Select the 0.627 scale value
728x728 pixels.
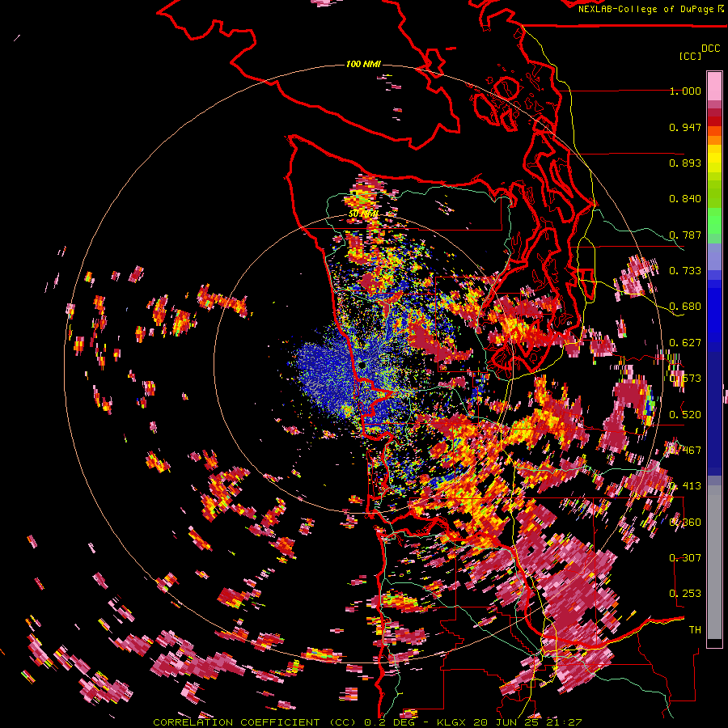[x=685, y=343]
